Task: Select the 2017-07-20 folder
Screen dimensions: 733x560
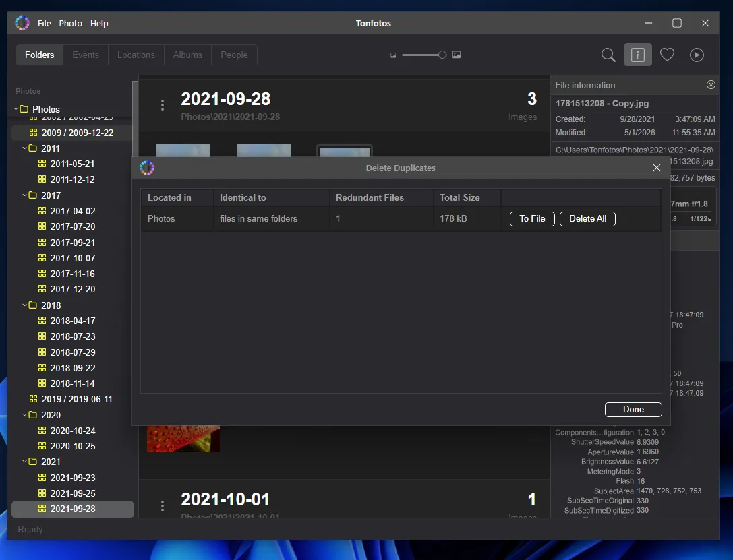Action: click(x=72, y=226)
